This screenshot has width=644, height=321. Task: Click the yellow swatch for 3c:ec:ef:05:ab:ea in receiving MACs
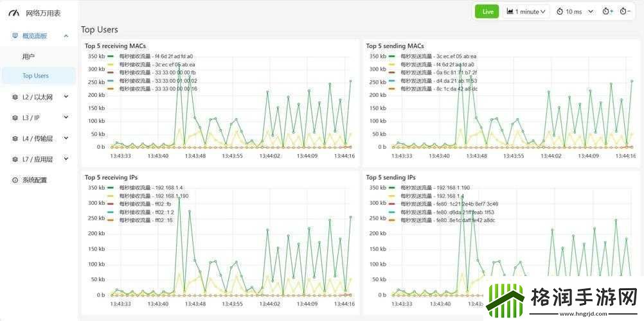[111, 65]
